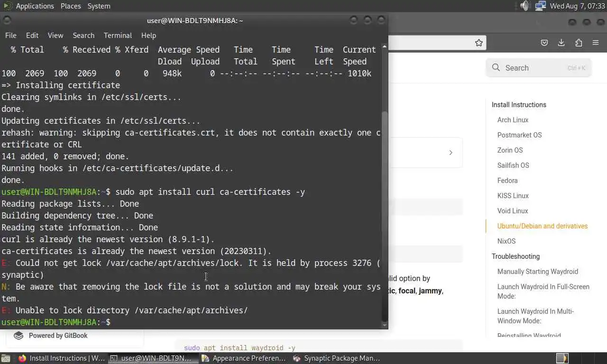The height and width of the screenshot is (364, 607).
Task: Open the terminal View menu
Action: coord(55,36)
